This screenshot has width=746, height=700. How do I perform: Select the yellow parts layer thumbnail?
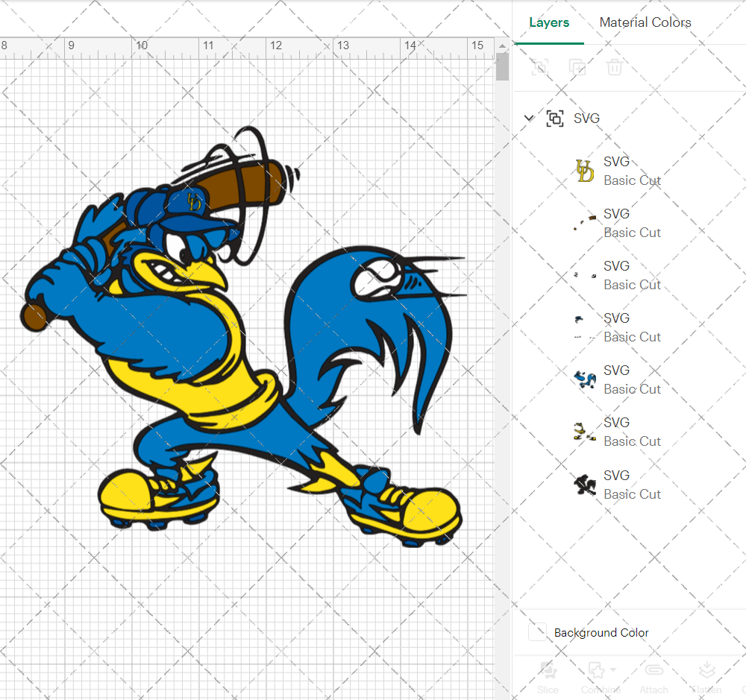[585, 432]
